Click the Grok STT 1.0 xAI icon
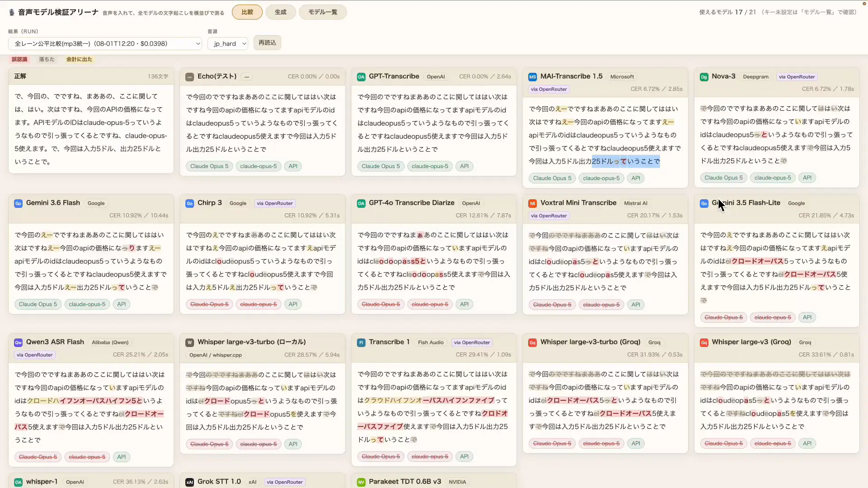 coord(189,482)
